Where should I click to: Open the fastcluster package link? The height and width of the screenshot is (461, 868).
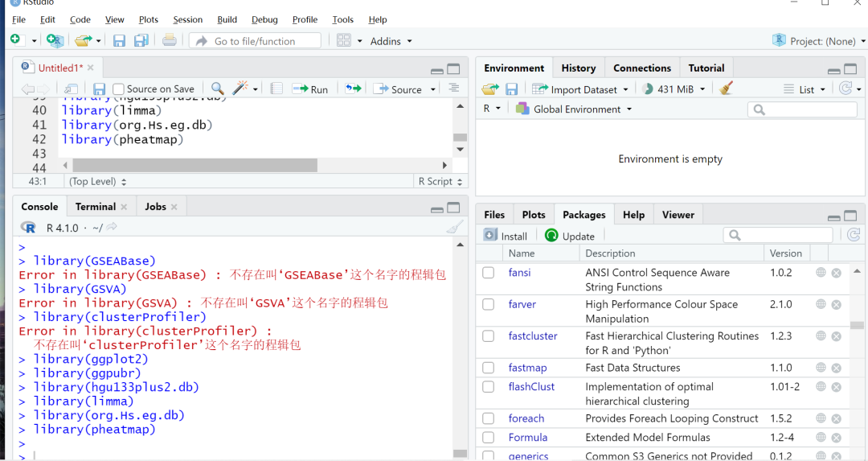tap(533, 335)
